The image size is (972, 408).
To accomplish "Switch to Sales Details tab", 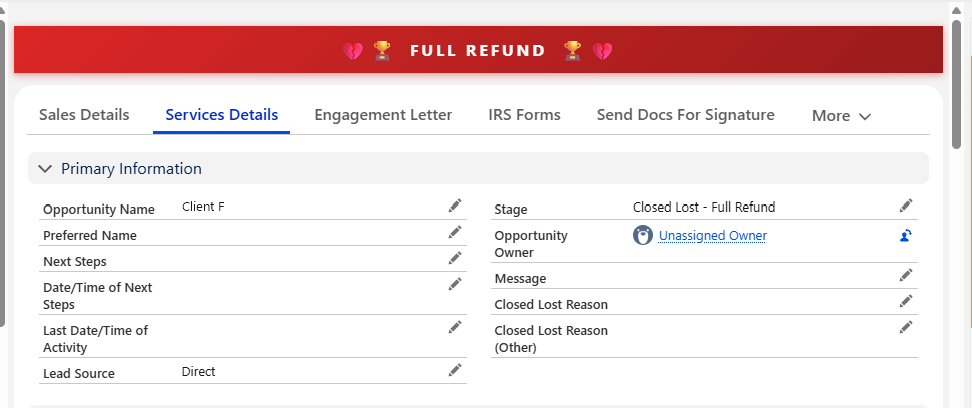I will pyautogui.click(x=84, y=115).
